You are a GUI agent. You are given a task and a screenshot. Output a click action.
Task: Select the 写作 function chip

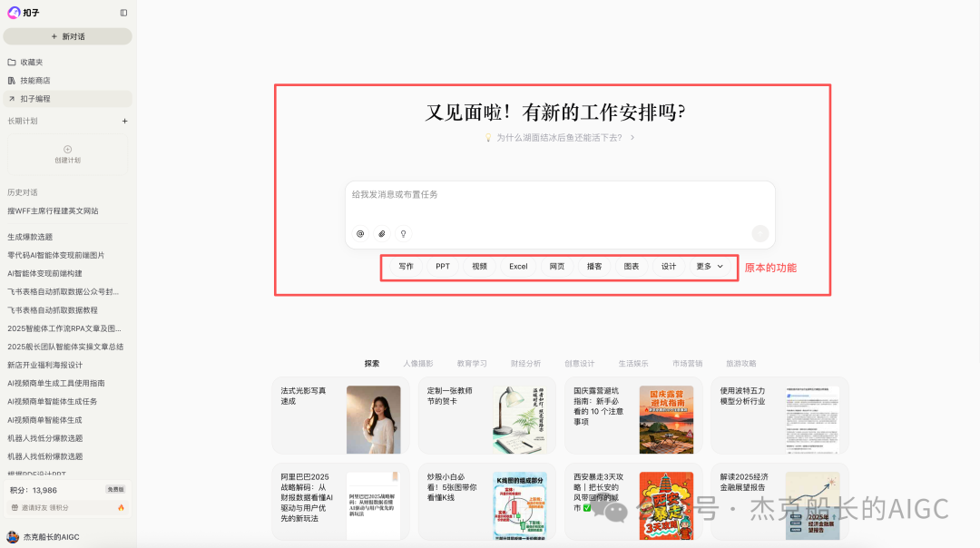point(407,266)
